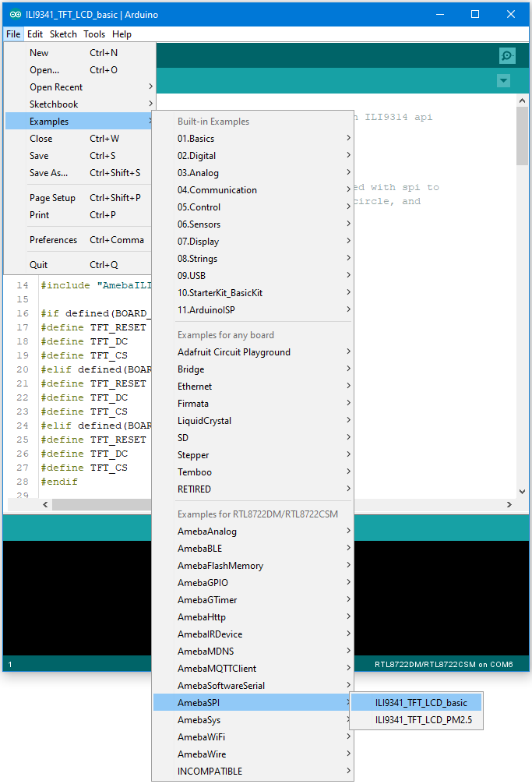Open the File menu
The width and height of the screenshot is (532, 784).
[13, 34]
